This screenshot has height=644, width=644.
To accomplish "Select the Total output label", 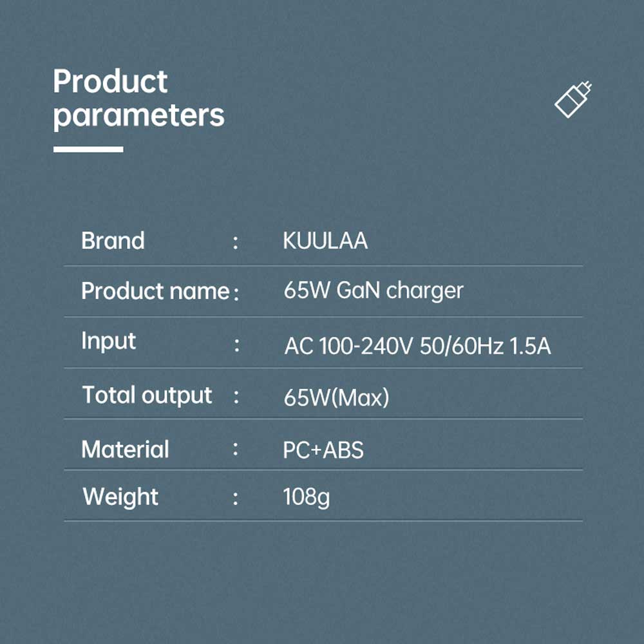I will [x=147, y=395].
